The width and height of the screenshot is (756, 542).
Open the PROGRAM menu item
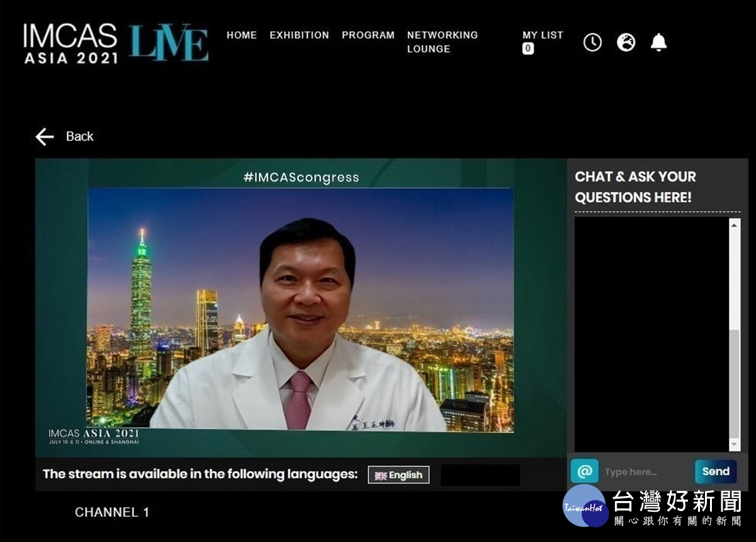[x=368, y=35]
